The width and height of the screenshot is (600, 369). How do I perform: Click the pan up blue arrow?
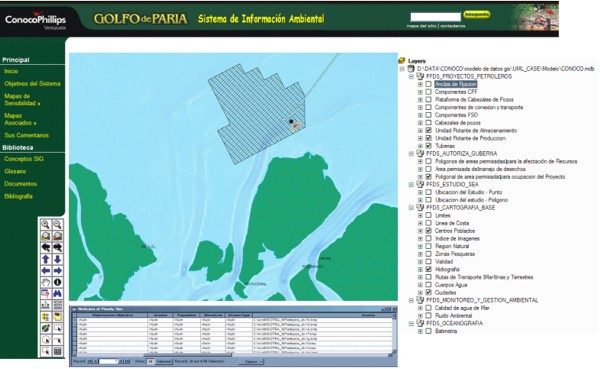[46, 259]
